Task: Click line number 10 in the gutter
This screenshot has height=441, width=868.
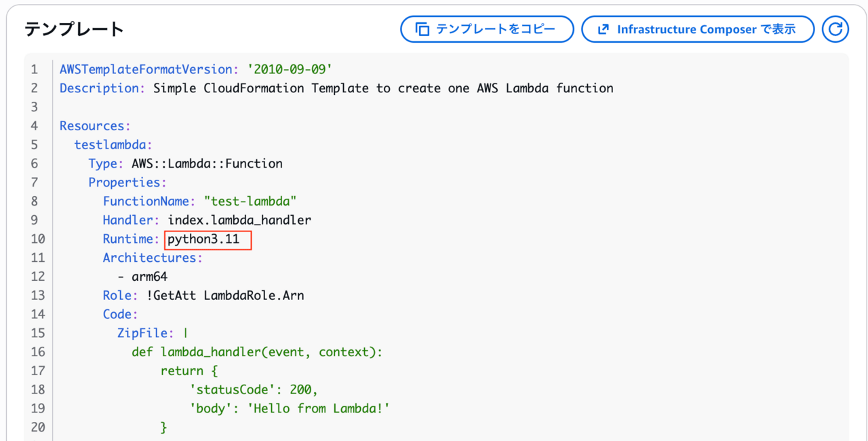Action: point(38,239)
